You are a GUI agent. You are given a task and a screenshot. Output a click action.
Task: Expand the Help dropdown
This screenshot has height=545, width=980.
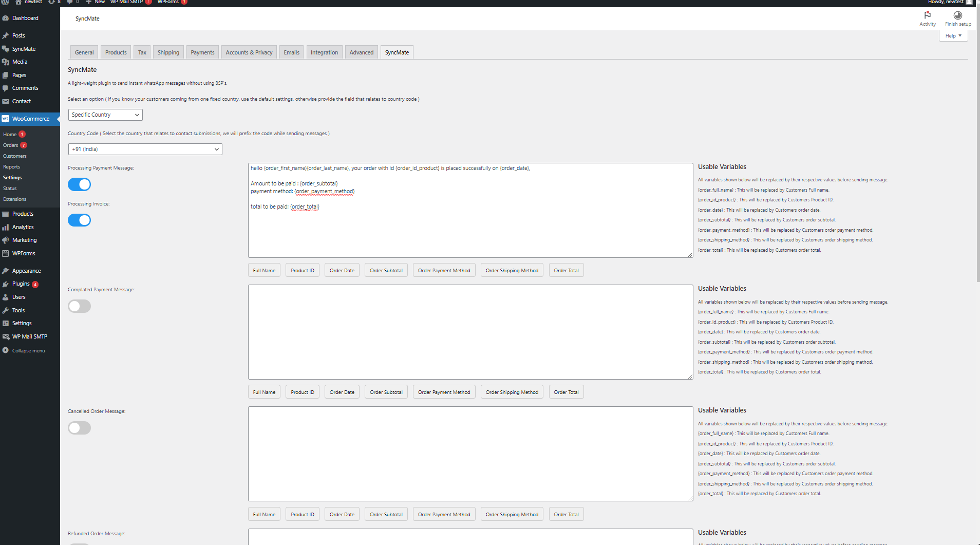click(953, 35)
